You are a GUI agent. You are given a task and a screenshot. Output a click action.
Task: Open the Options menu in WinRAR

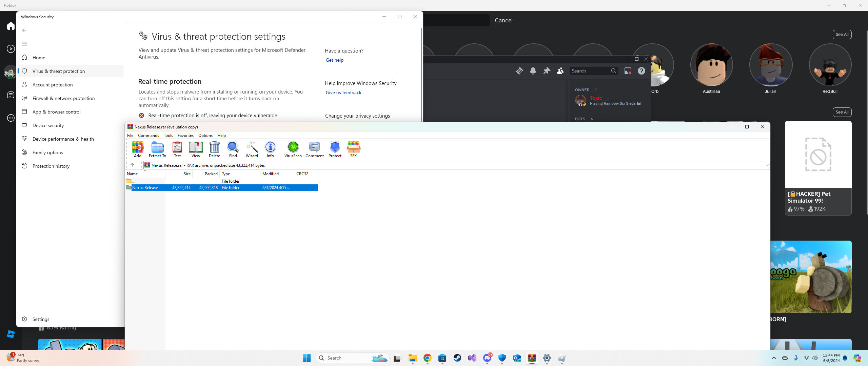point(205,136)
